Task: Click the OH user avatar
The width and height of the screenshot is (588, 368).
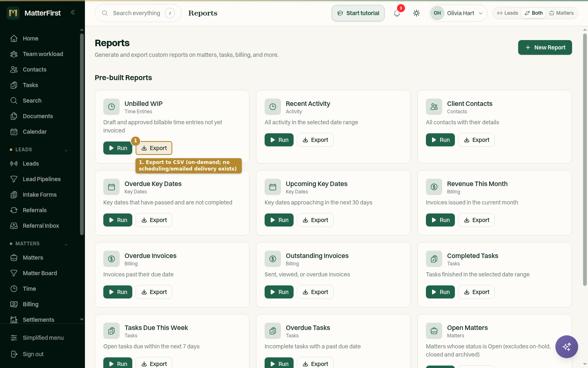Action: coord(437,13)
